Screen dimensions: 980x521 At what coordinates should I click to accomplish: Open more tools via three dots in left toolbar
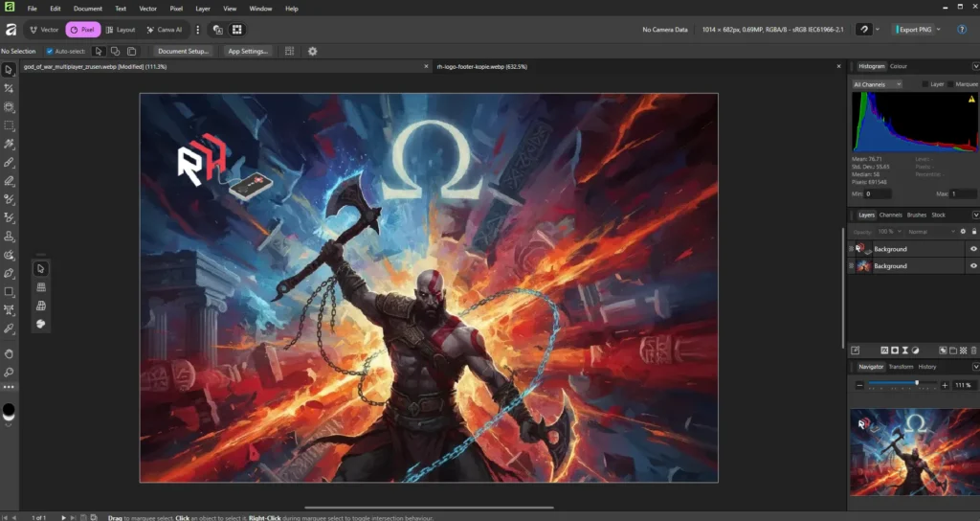pos(9,387)
